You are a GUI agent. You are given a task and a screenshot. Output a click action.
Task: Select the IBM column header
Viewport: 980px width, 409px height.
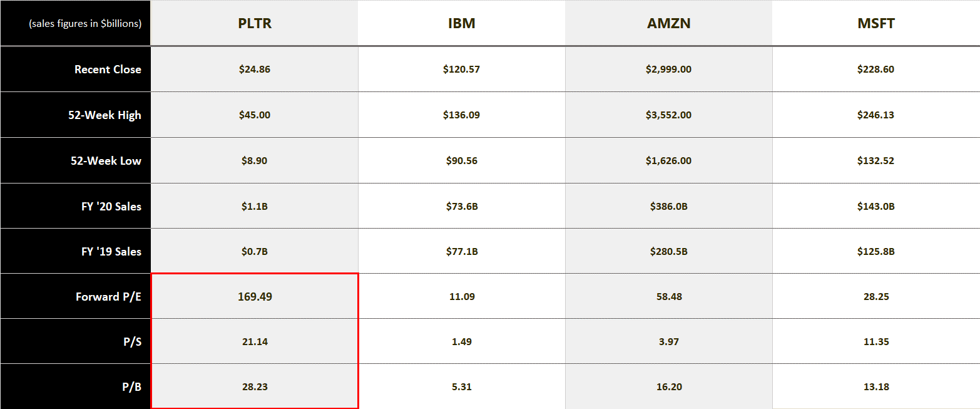click(x=461, y=24)
